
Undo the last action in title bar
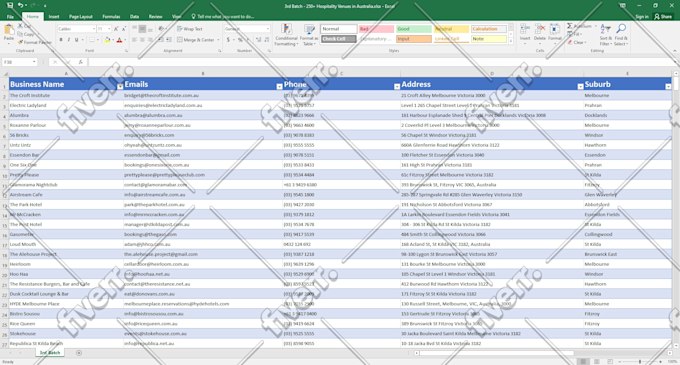(20, 5)
